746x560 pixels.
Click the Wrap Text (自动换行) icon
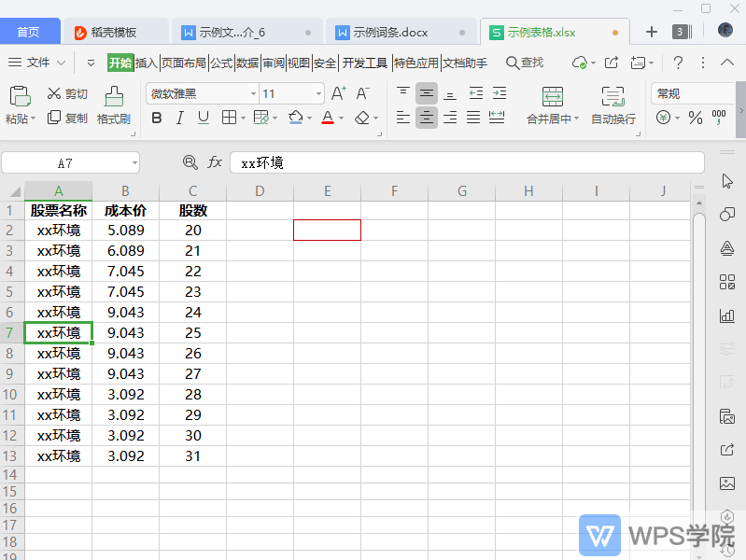[612, 96]
